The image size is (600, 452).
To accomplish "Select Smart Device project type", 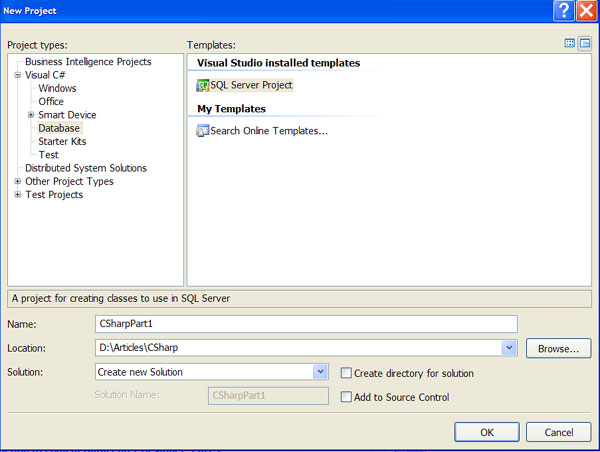I will (x=67, y=115).
